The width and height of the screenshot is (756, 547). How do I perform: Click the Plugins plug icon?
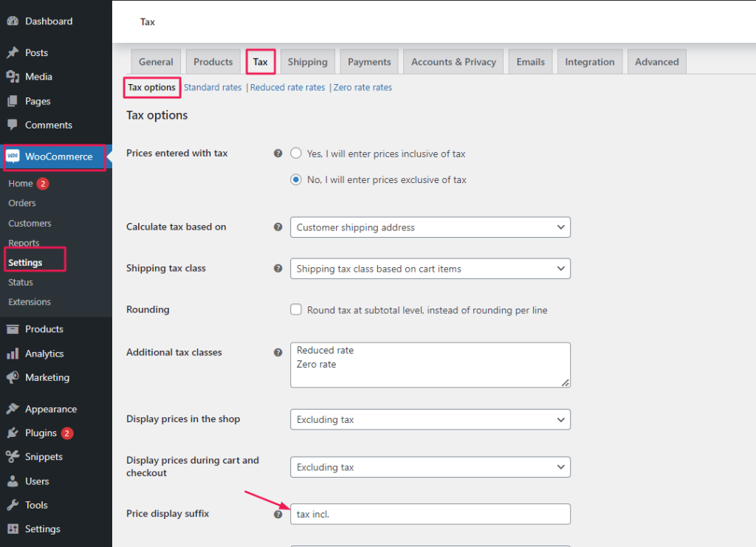tap(13, 433)
